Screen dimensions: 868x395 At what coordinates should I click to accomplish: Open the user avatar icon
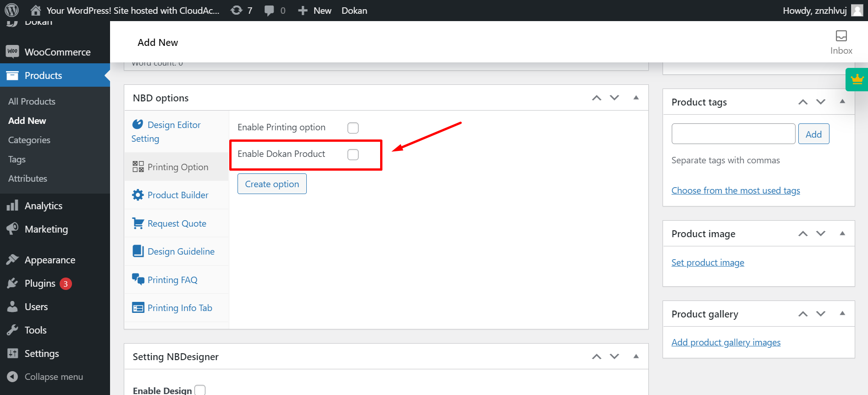(x=857, y=10)
